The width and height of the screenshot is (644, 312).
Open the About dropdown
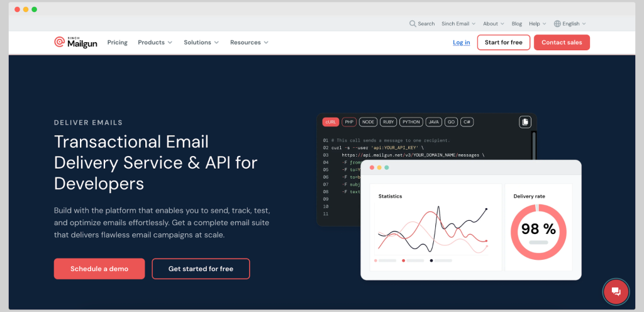(x=493, y=24)
